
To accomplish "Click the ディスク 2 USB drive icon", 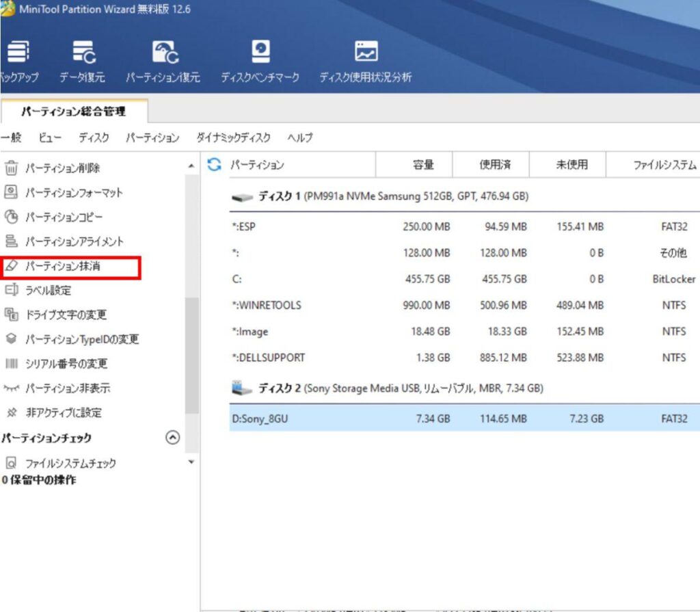I will pos(242,388).
